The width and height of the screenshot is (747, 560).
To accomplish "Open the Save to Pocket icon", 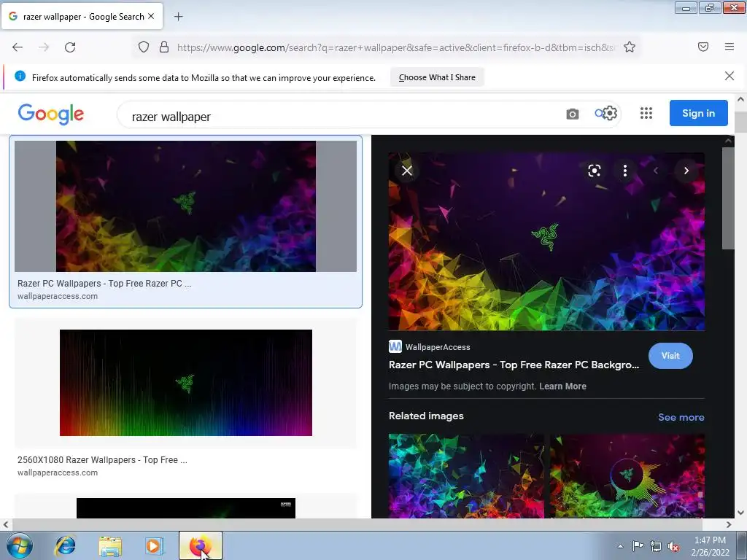I will pos(703,47).
